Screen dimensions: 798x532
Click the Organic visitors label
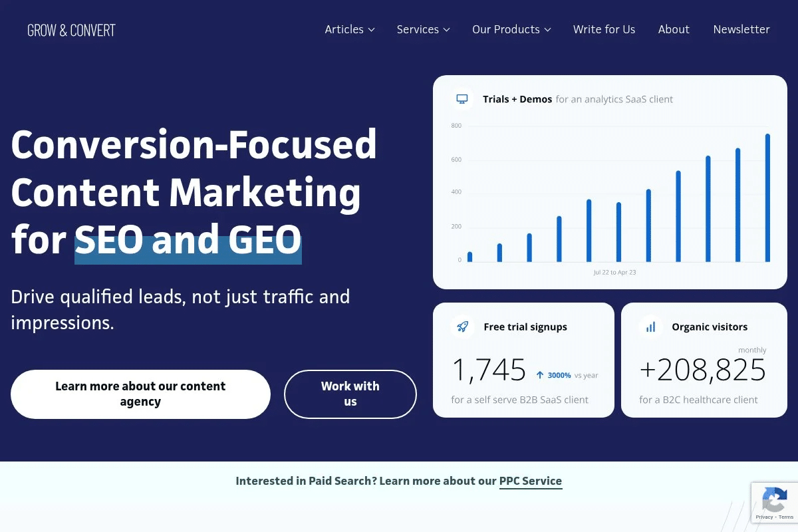click(710, 327)
